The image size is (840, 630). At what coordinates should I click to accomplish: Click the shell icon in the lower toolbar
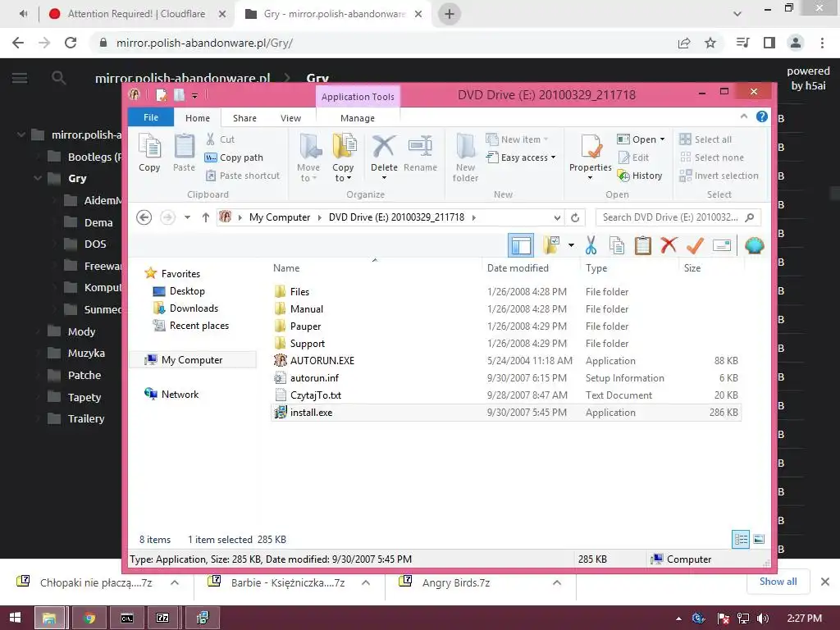(755, 245)
